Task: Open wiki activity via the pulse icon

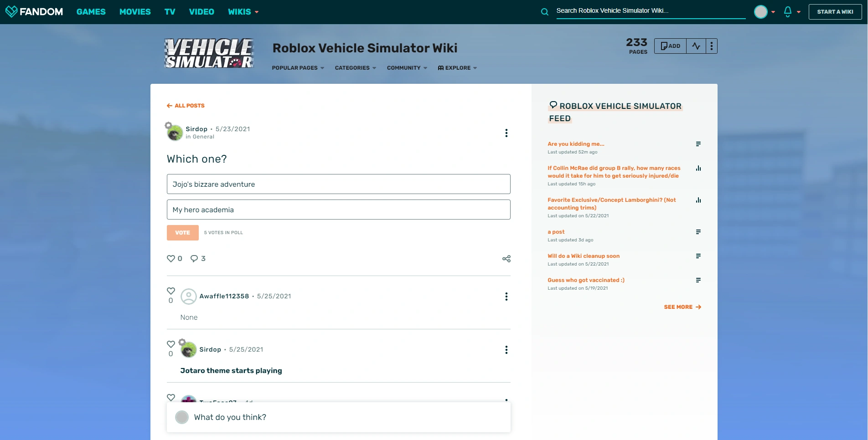Action: [x=696, y=46]
